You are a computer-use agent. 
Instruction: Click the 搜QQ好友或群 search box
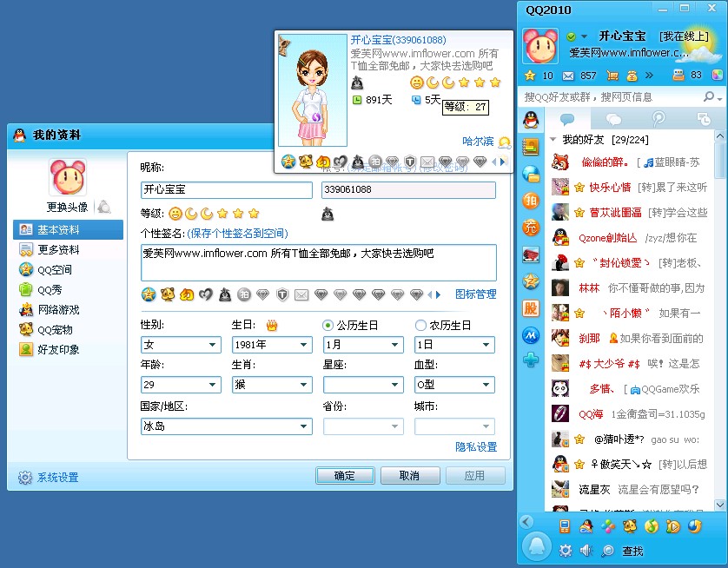(599, 96)
